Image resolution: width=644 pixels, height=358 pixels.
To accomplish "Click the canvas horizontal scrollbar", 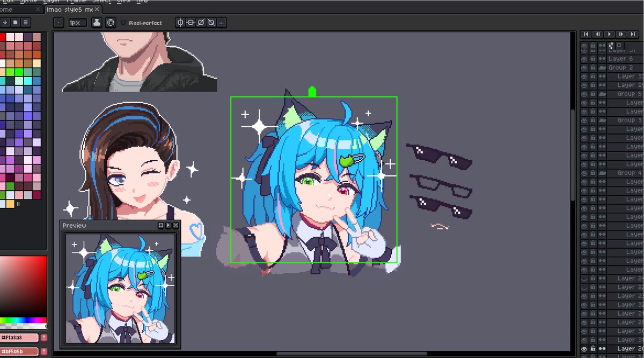I will 352,354.
